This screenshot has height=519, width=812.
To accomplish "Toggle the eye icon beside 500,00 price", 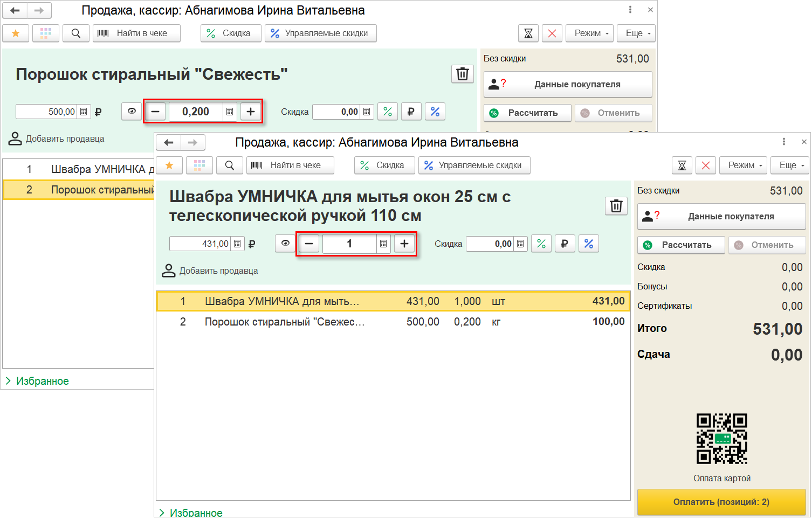I will [132, 112].
